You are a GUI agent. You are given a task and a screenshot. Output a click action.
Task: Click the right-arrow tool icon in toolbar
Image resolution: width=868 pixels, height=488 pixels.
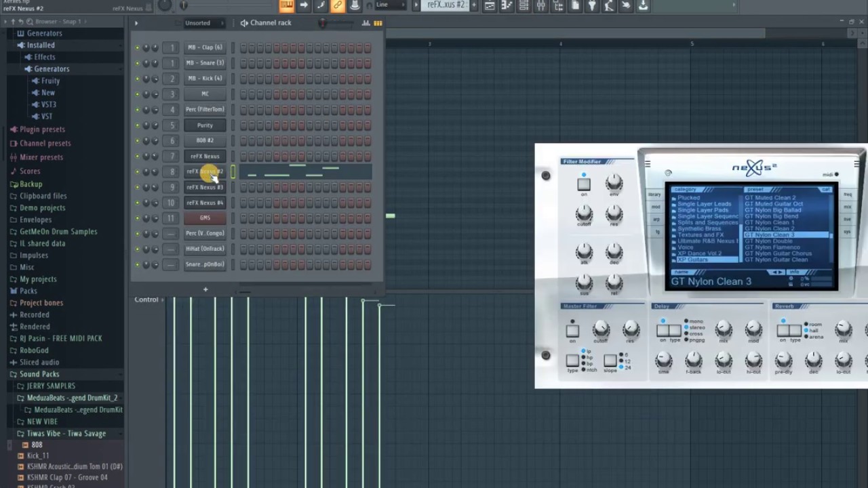coord(304,5)
